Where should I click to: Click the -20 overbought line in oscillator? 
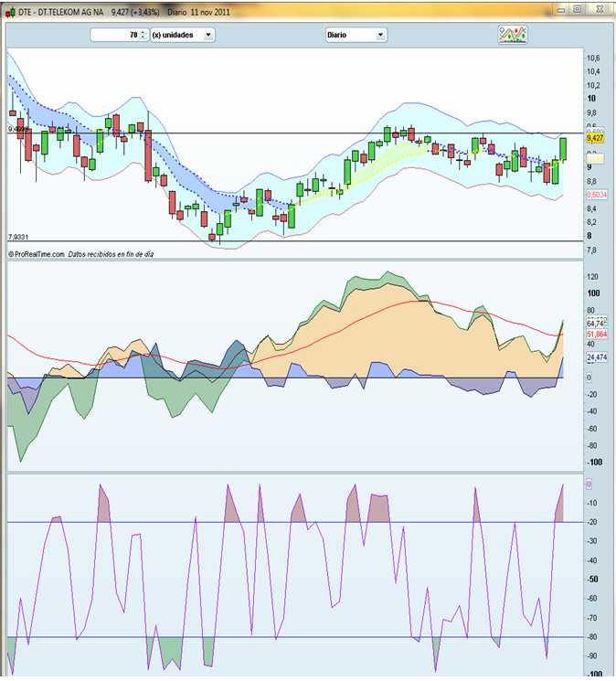(274, 522)
